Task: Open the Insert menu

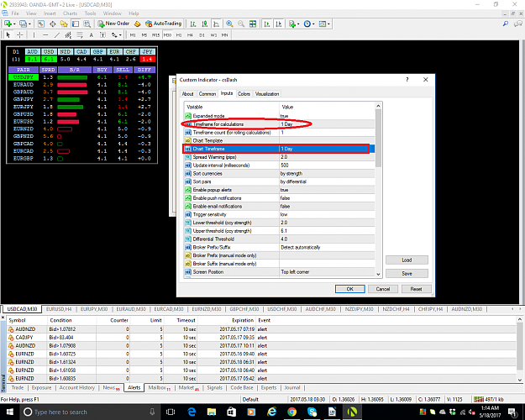Action: coord(50,13)
